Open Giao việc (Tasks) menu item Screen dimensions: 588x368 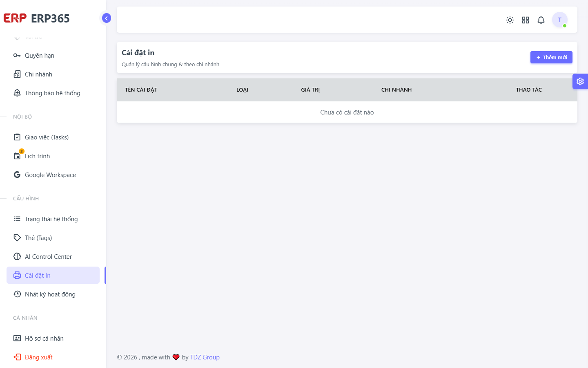(x=53, y=137)
